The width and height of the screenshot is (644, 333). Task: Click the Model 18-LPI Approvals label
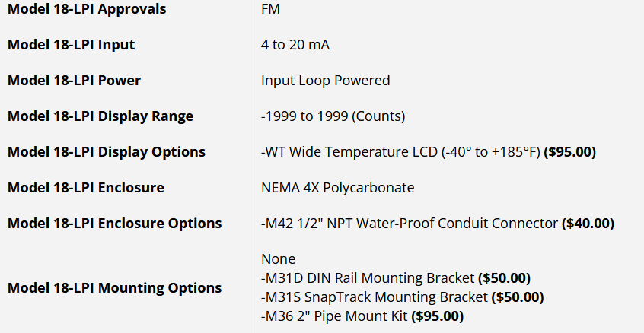[86, 9]
